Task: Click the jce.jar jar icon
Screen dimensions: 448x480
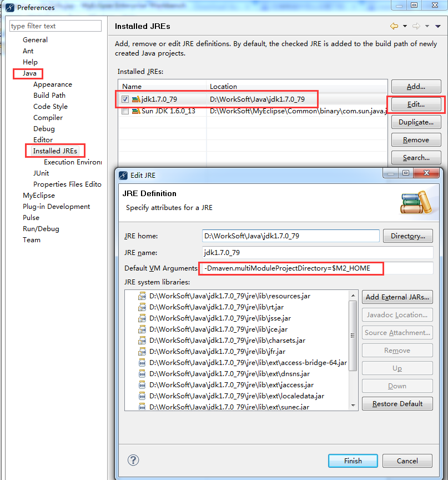Action: pos(142,329)
